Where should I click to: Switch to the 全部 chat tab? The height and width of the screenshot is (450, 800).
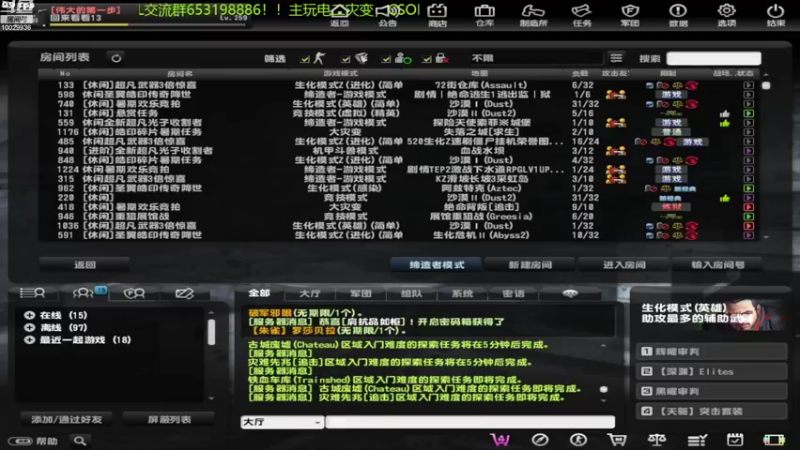click(x=259, y=293)
